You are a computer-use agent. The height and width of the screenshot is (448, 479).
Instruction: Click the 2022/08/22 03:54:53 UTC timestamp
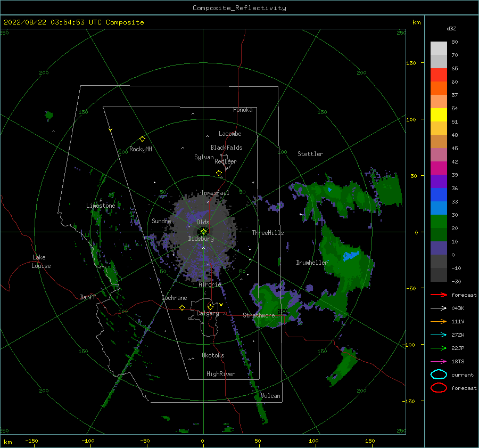tap(74, 22)
